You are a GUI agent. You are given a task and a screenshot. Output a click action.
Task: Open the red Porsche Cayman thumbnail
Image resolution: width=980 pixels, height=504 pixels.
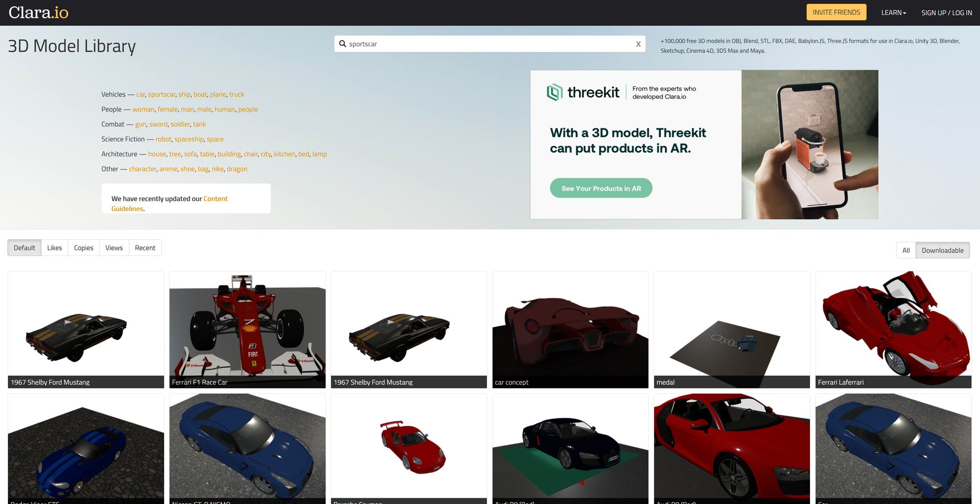409,449
